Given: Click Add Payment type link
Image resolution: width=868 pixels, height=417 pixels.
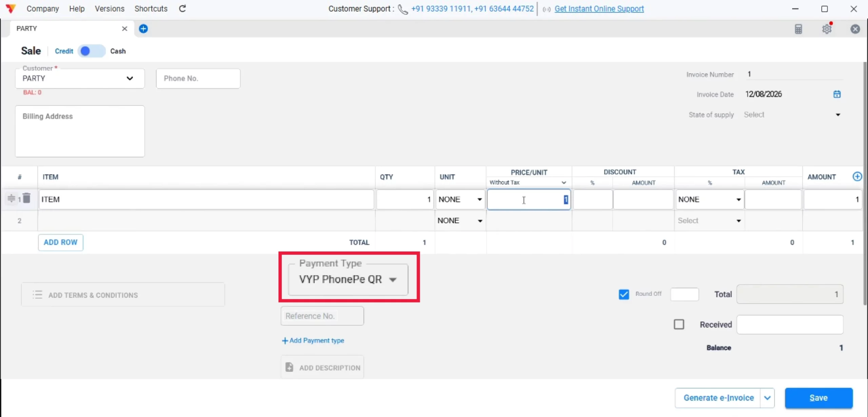Looking at the screenshot, I should 313,340.
